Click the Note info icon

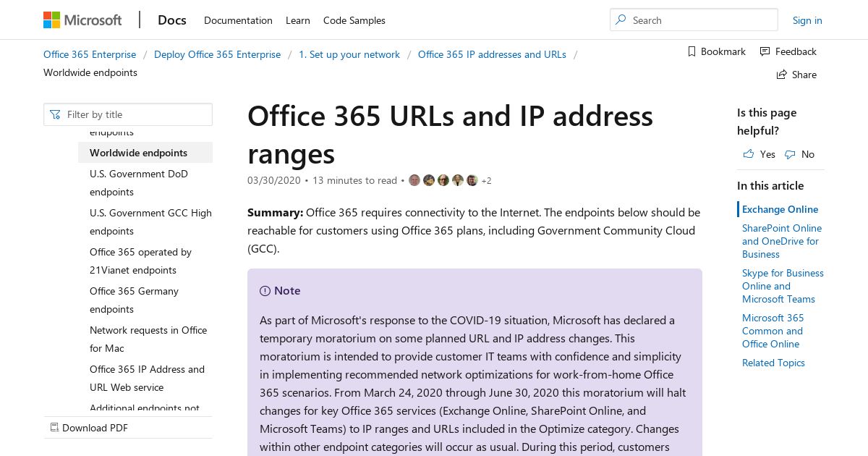265,291
